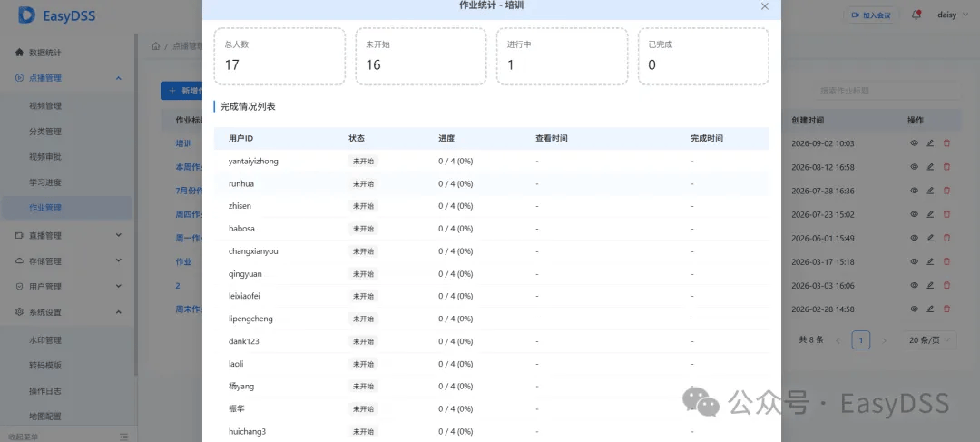Edit homework created 2026-09-02 10:03
980x442 pixels.
[x=930, y=143]
